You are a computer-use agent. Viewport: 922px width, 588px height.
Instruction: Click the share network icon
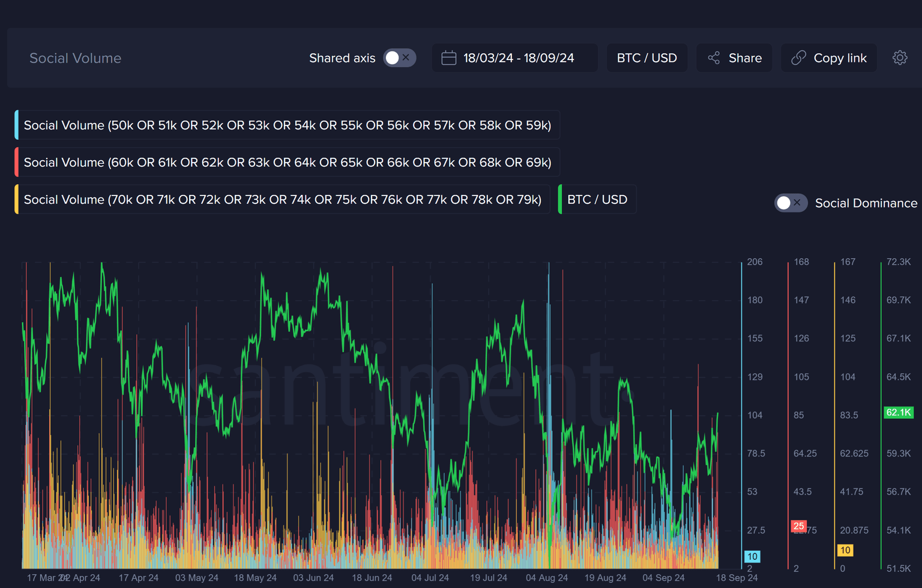(x=714, y=58)
